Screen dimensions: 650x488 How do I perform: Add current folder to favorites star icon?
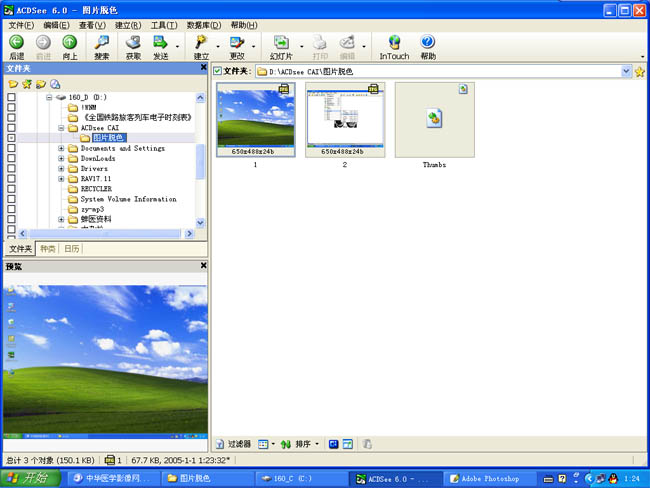(640, 72)
